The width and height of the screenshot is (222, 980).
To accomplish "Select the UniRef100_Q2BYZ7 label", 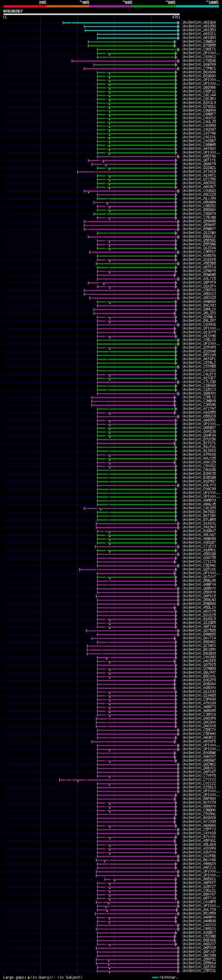I will pyautogui.click(x=199, y=886).
